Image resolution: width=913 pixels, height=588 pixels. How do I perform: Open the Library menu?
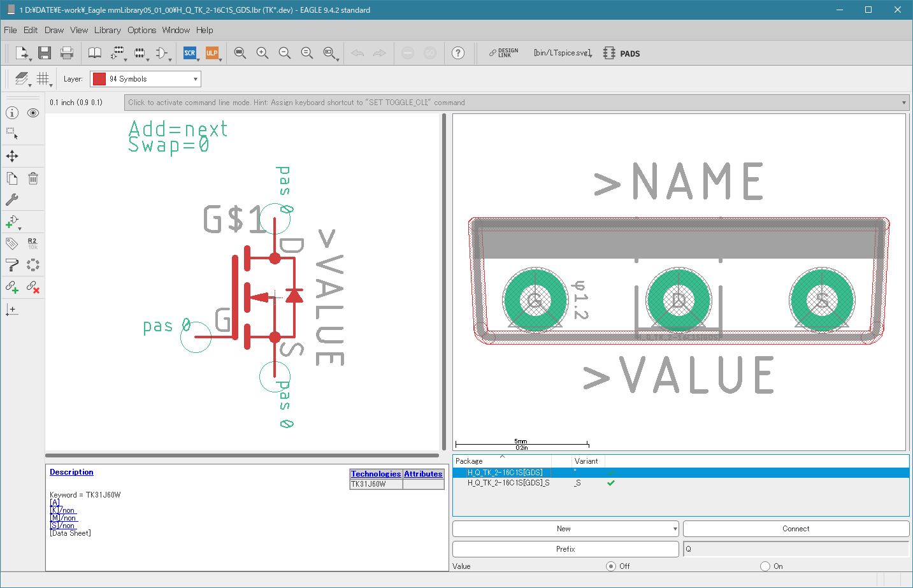tap(107, 30)
